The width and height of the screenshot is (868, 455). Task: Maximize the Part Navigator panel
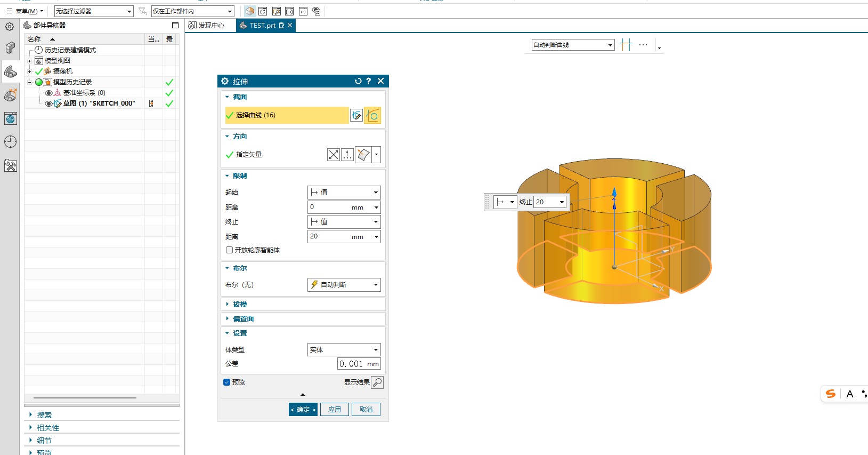click(175, 25)
